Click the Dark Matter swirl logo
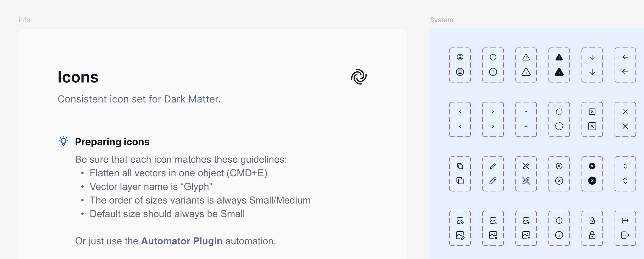The image size is (644, 259). pyautogui.click(x=359, y=77)
